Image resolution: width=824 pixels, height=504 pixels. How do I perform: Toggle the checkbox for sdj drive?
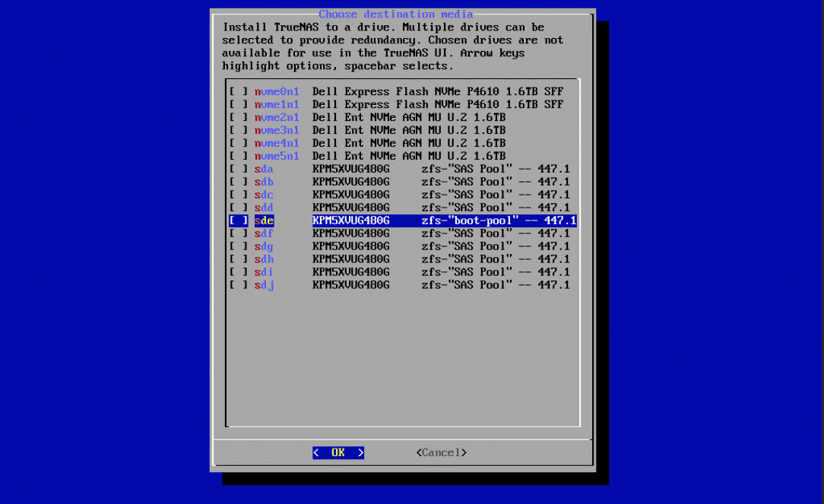tap(238, 285)
